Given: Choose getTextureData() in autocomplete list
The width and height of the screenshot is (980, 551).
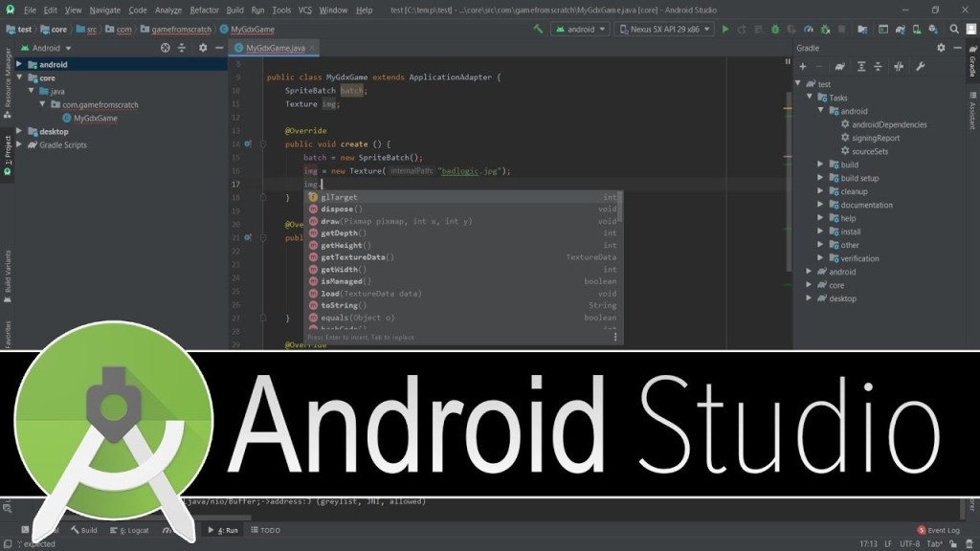Looking at the screenshot, I should (461, 256).
